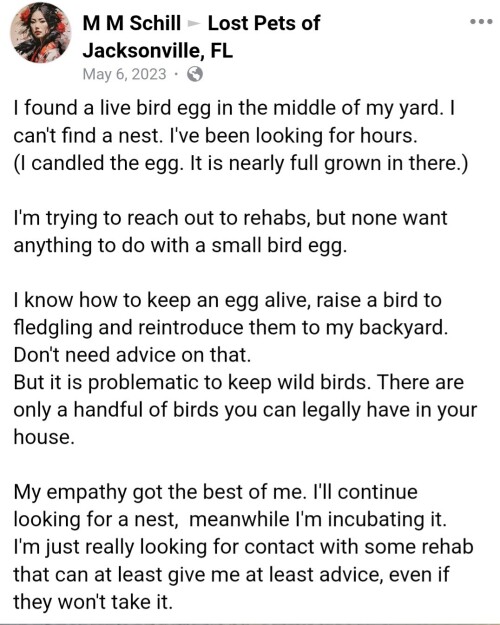The image size is (500, 625).
Task: Click the arrow icon between author and group
Action: pos(194,24)
